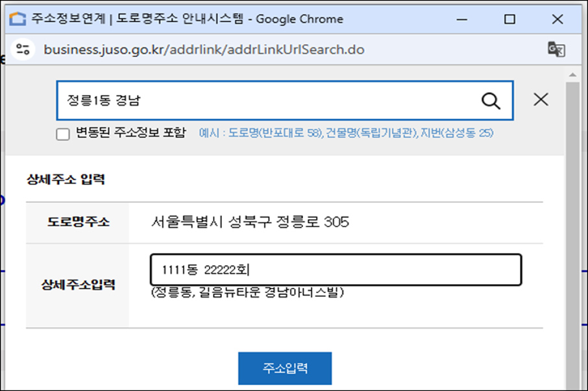588x391 pixels.
Task: Click the X icon beside the search box
Action: point(540,100)
